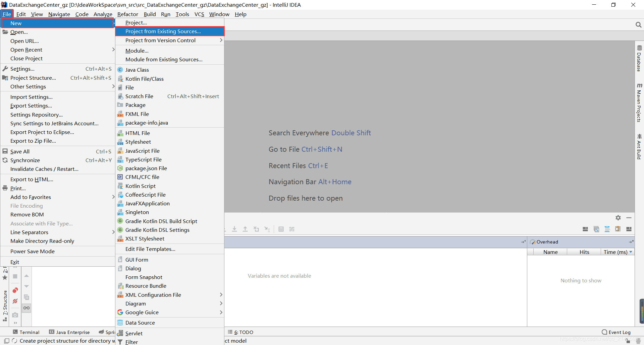Expand the XML Configuration File submenu
The width and height of the screenshot is (644, 345).
(221, 295)
